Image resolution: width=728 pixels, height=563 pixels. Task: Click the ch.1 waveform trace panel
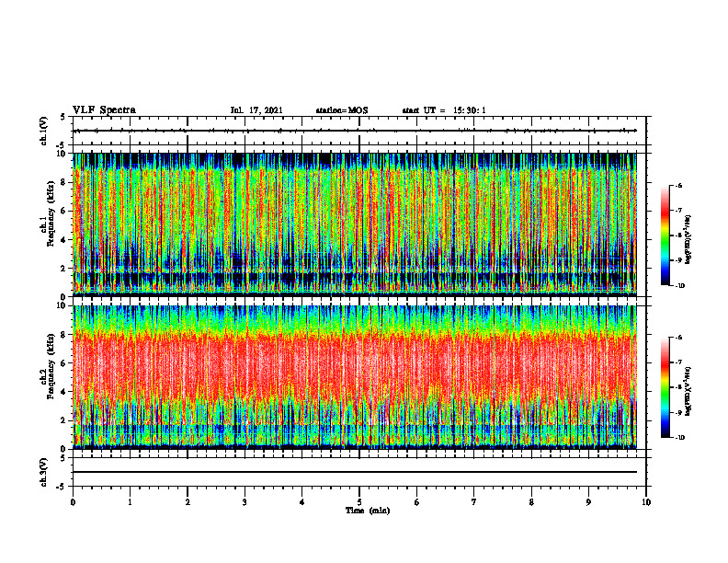(x=359, y=131)
